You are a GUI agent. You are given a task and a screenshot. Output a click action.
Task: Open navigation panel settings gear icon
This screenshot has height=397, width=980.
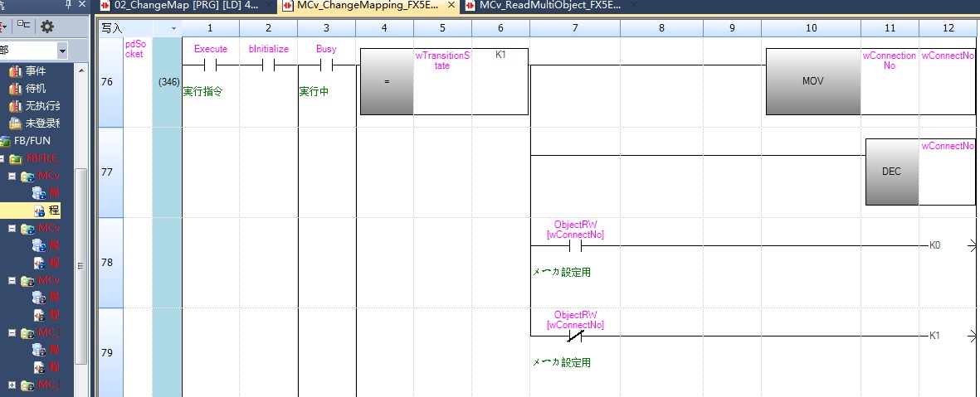coord(47,27)
